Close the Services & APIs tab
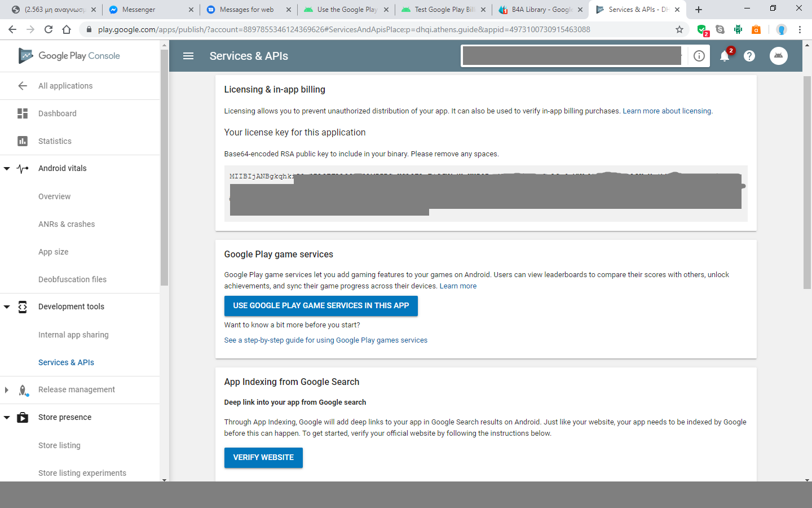The width and height of the screenshot is (812, 508). 677,10
